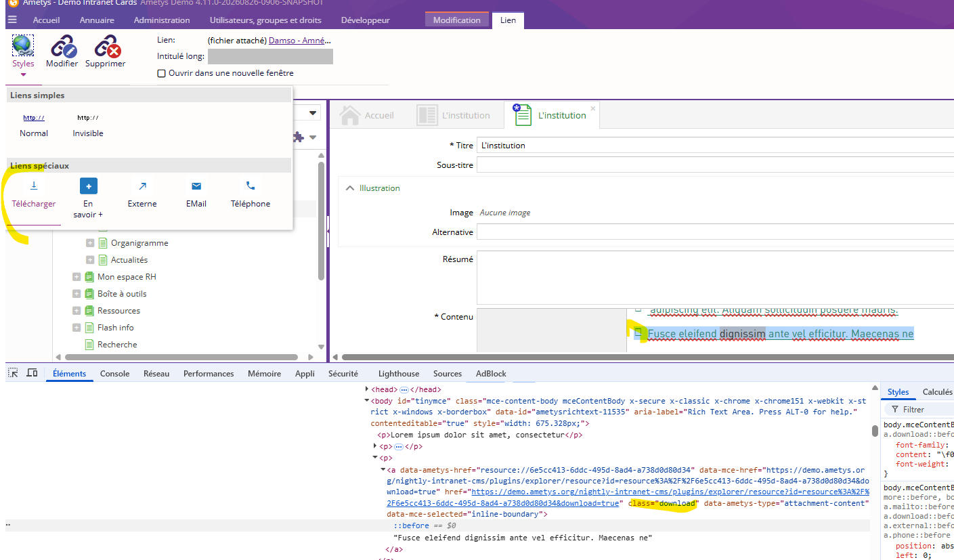Switch to the Administration ribbon tab
954x560 pixels.
(x=162, y=20)
